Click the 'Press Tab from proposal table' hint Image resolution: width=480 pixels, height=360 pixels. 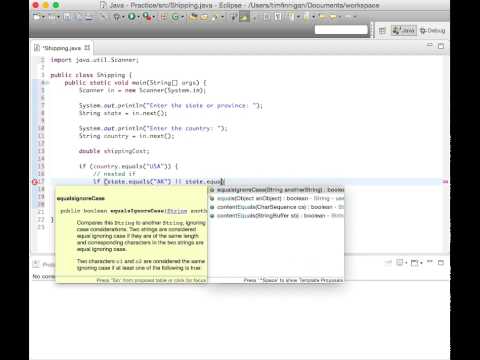(151, 280)
